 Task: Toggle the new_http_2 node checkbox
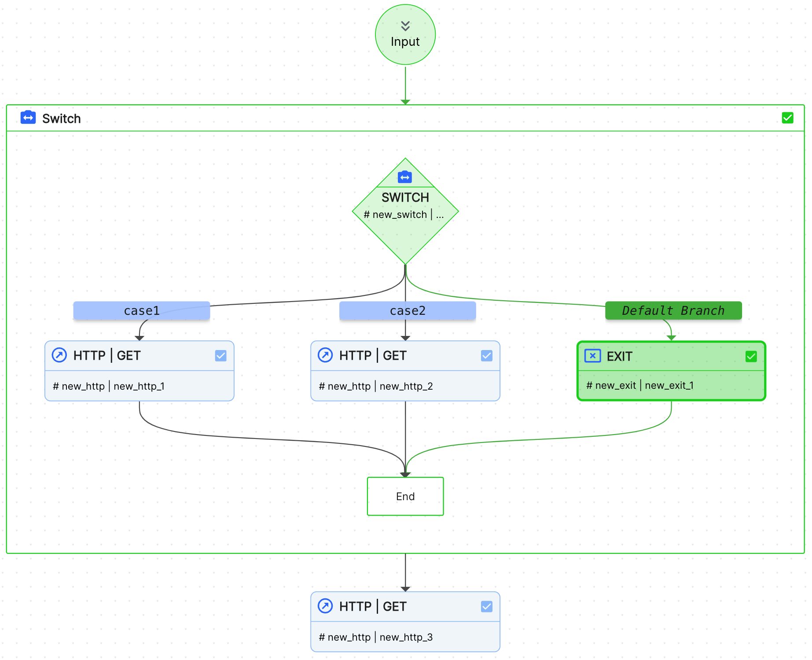coord(486,356)
